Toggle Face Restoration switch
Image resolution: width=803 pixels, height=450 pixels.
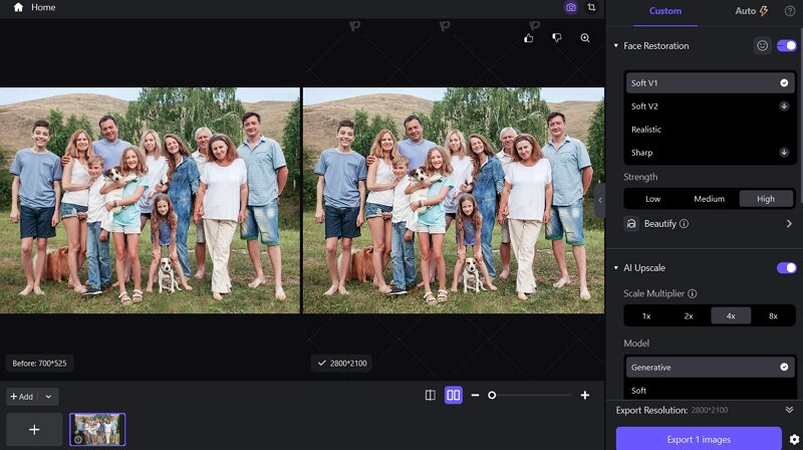(x=787, y=46)
